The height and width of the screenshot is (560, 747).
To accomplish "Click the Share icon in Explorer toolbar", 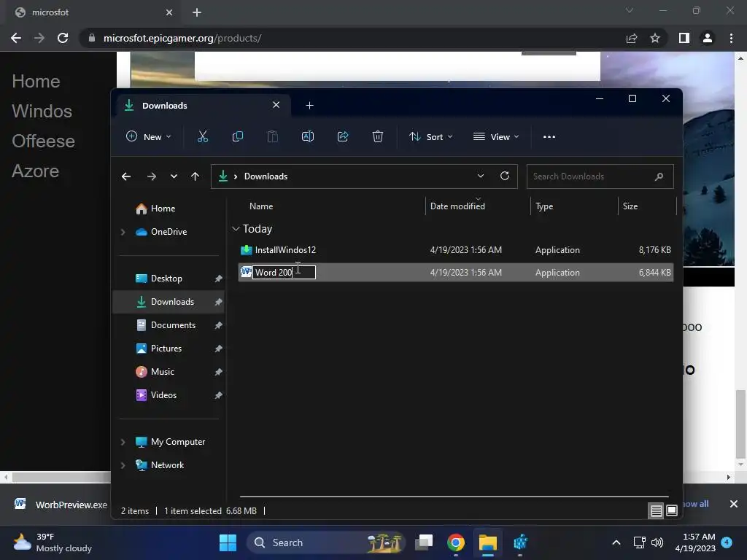I will pos(343,136).
